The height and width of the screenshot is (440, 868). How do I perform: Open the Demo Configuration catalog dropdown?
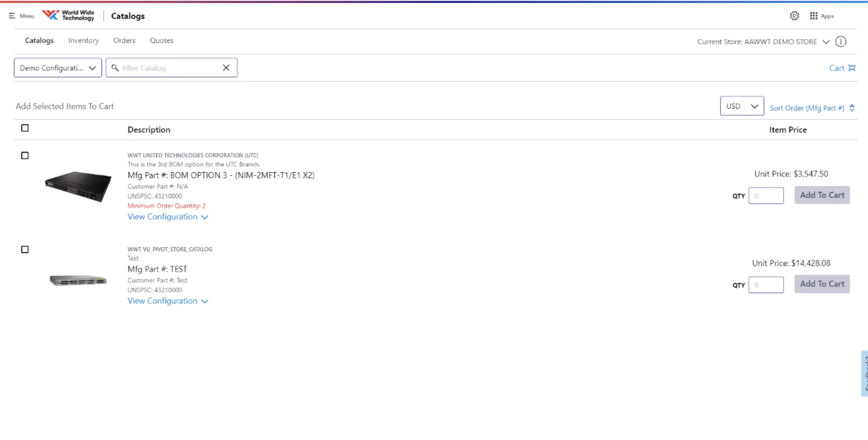58,68
